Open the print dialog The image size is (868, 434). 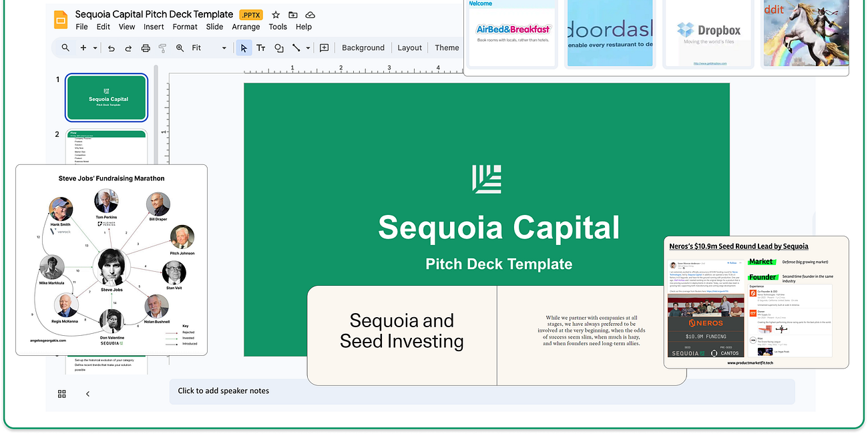pyautogui.click(x=146, y=48)
